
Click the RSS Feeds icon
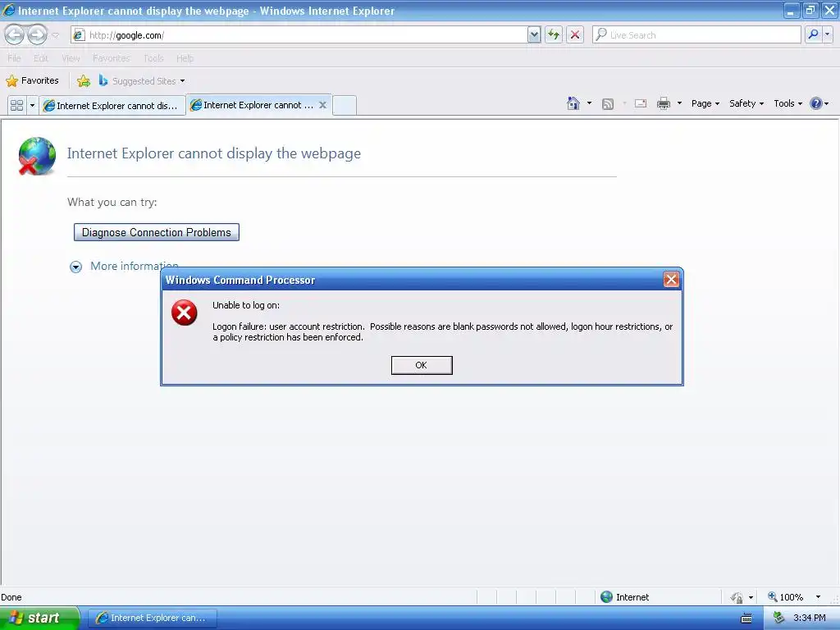pos(608,104)
